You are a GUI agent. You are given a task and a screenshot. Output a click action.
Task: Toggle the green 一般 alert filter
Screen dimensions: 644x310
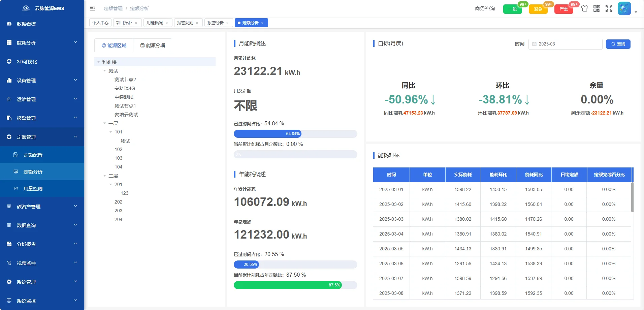[x=513, y=9]
